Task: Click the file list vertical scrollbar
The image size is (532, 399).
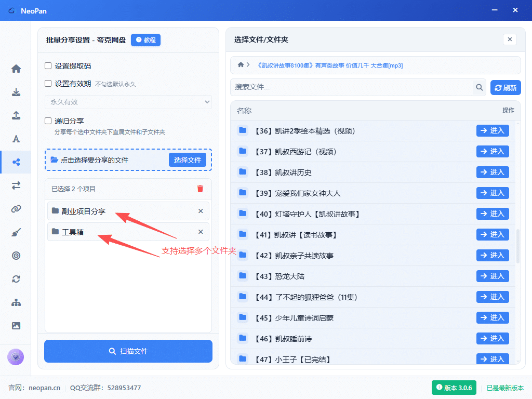Action: coord(517,244)
